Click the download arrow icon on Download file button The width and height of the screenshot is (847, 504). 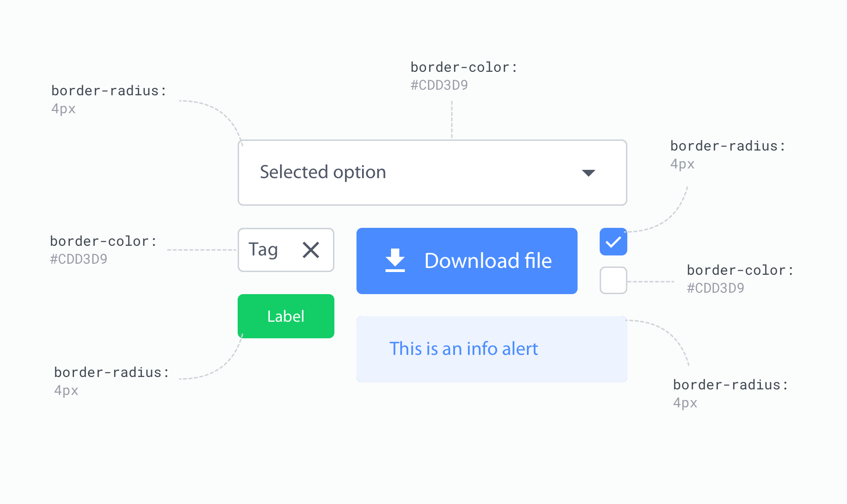pyautogui.click(x=395, y=261)
